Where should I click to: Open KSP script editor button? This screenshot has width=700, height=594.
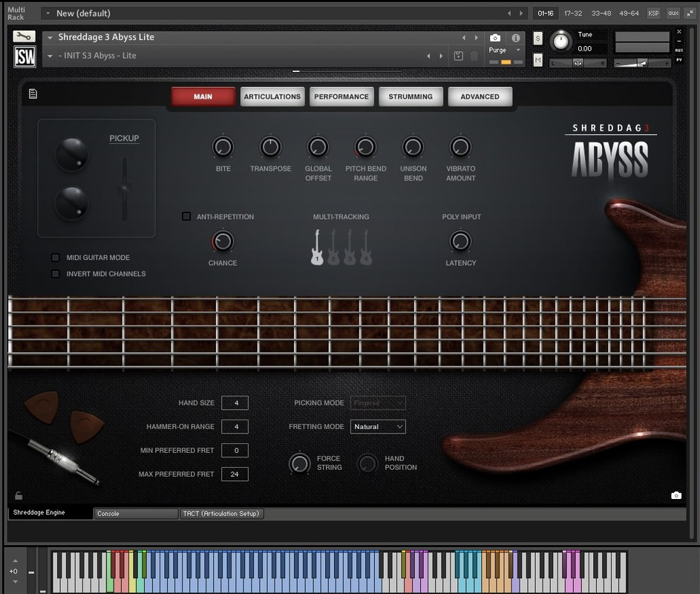653,13
